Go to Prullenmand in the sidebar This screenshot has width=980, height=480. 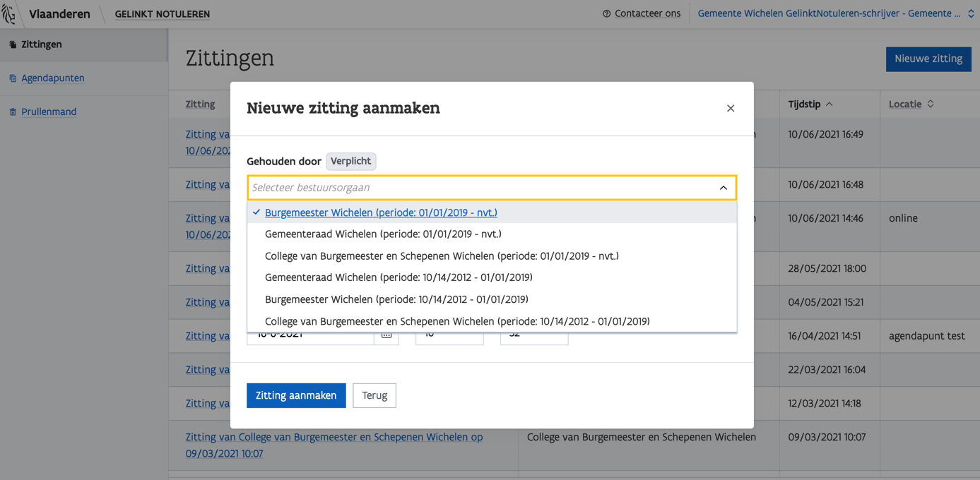(49, 112)
